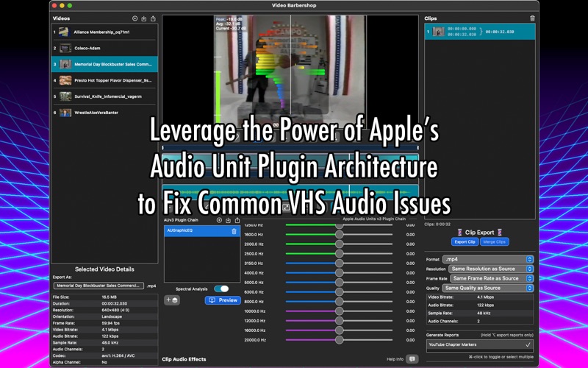The width and height of the screenshot is (588, 368).
Task: Adjust the 2500.0 Hz EQ slider
Action: point(339,254)
